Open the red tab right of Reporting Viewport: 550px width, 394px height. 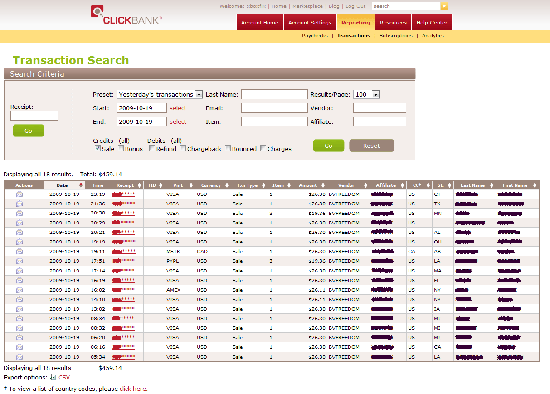click(393, 22)
